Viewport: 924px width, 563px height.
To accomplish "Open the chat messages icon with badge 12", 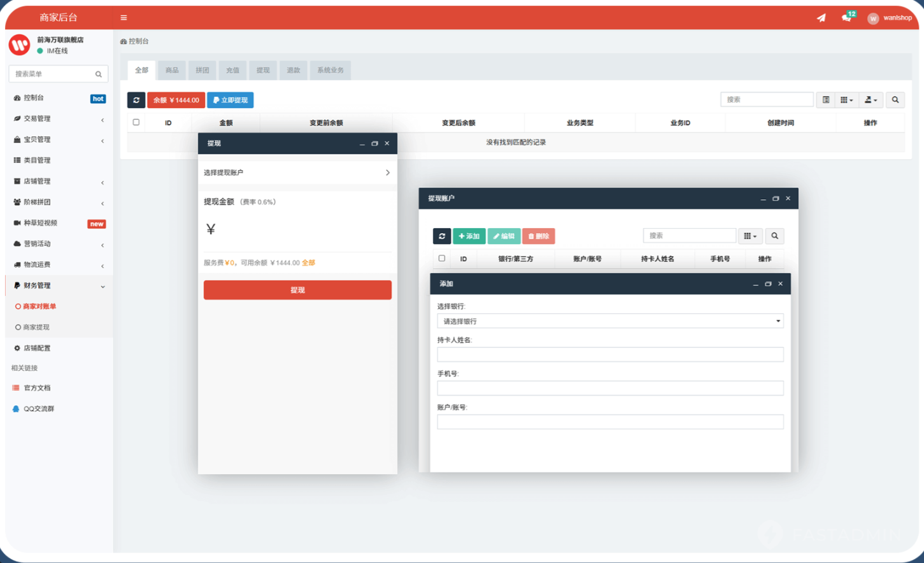I will pyautogui.click(x=846, y=18).
